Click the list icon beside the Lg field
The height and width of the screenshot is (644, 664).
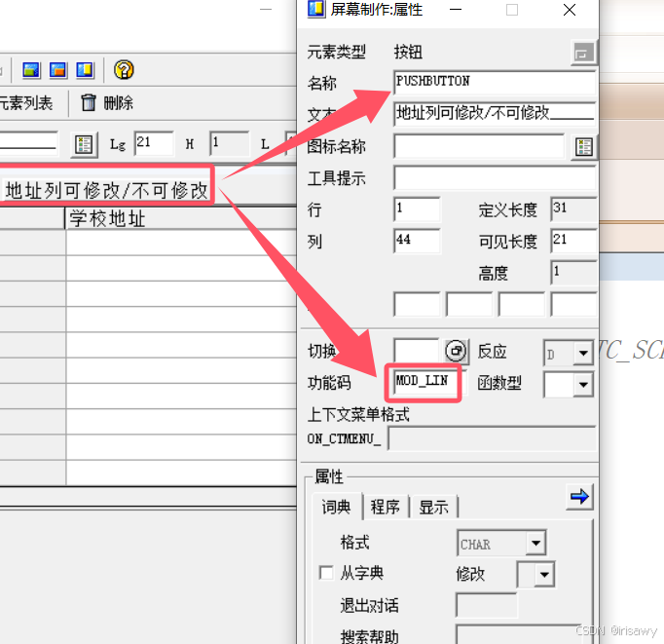(84, 145)
